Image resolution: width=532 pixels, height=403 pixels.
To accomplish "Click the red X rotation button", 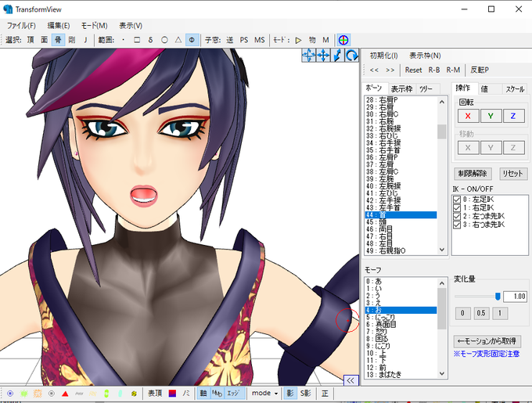I will (468, 116).
